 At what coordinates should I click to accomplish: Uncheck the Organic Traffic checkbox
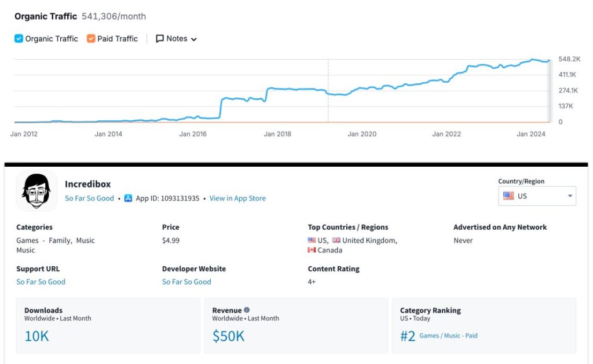coord(19,39)
